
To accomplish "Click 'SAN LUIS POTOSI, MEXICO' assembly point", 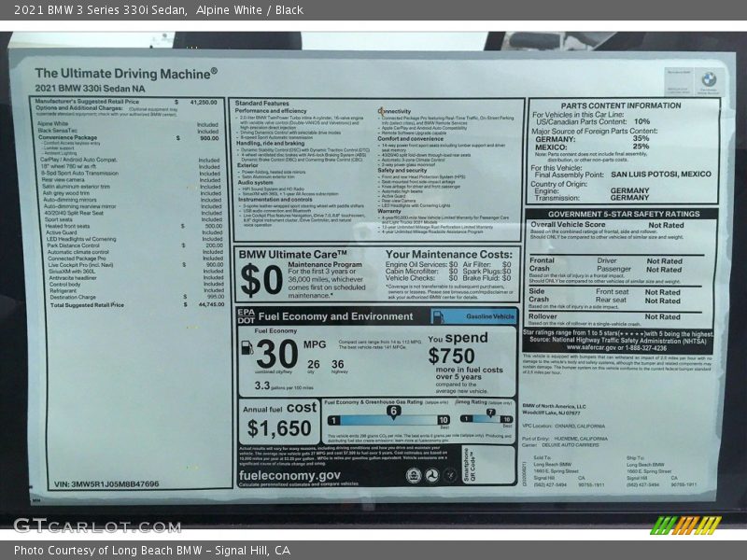I will click(x=661, y=175).
